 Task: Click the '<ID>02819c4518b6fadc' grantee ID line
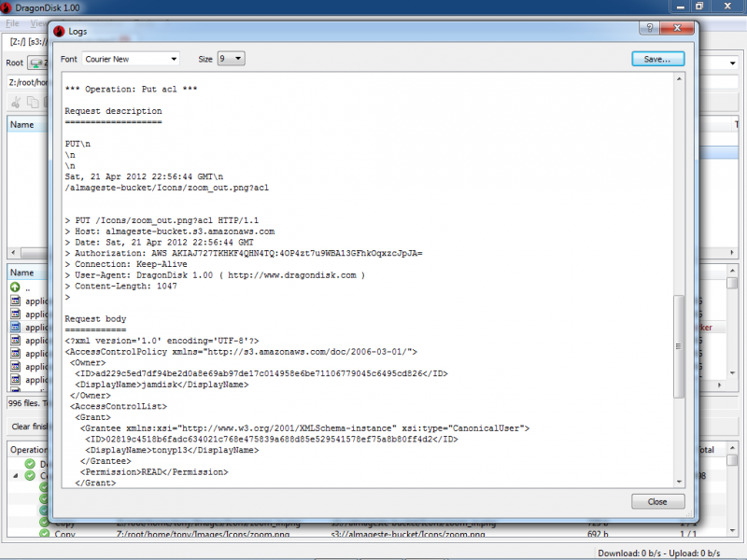tap(272, 440)
